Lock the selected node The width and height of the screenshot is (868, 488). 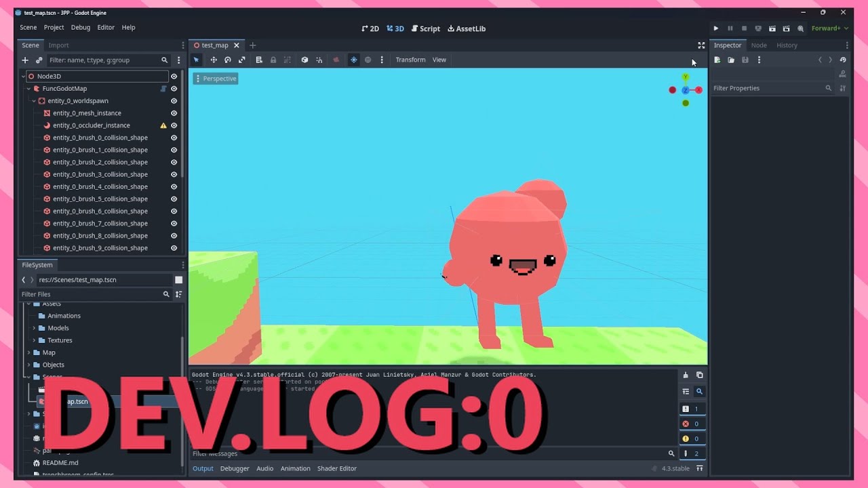273,60
